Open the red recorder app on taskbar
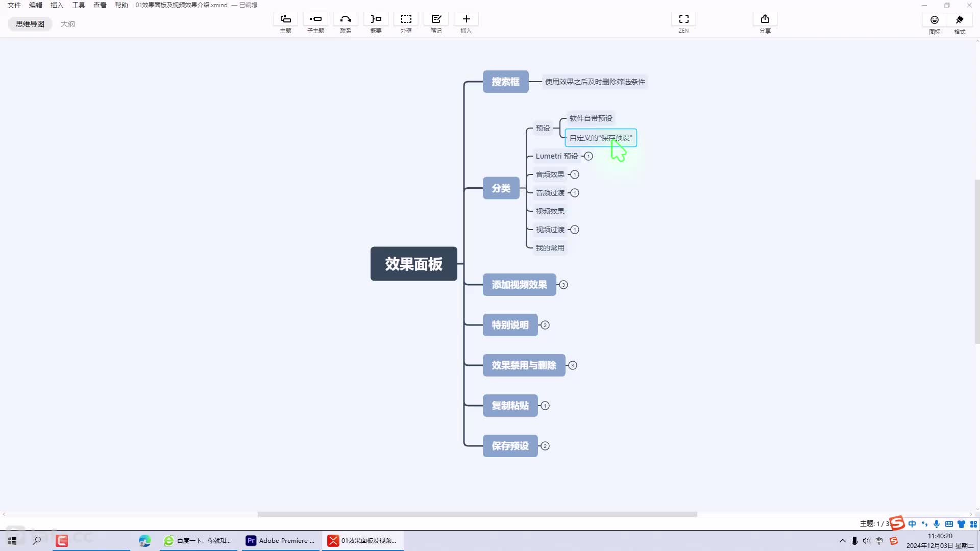 (62, 541)
